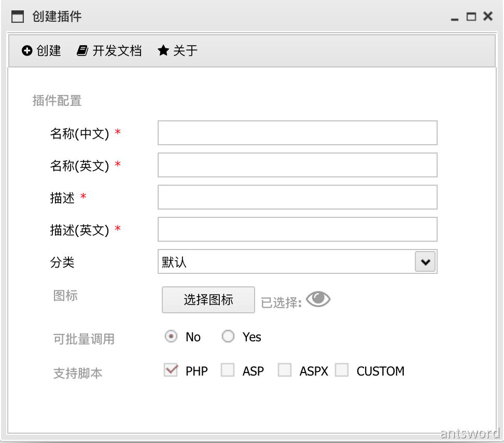Close the 创建插件 window

click(x=488, y=17)
